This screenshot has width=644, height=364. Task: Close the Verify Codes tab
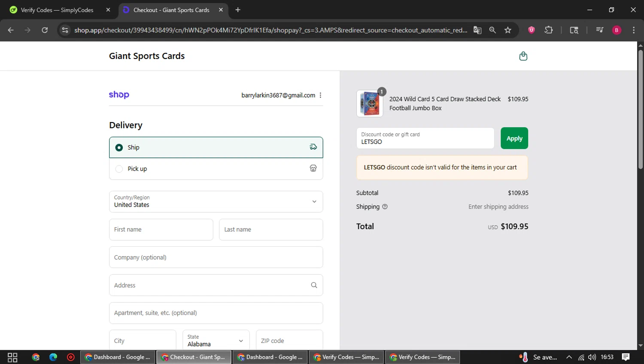[108, 10]
